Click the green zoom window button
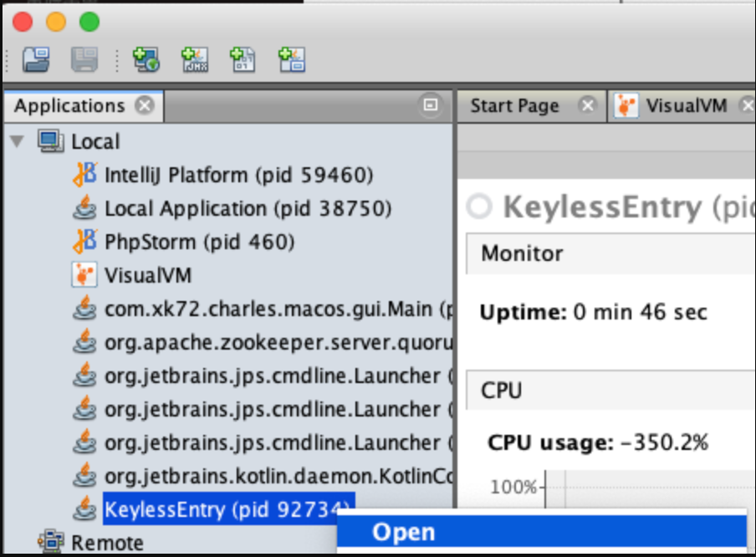Viewport: 756px width, 557px height. pyautogui.click(x=89, y=23)
